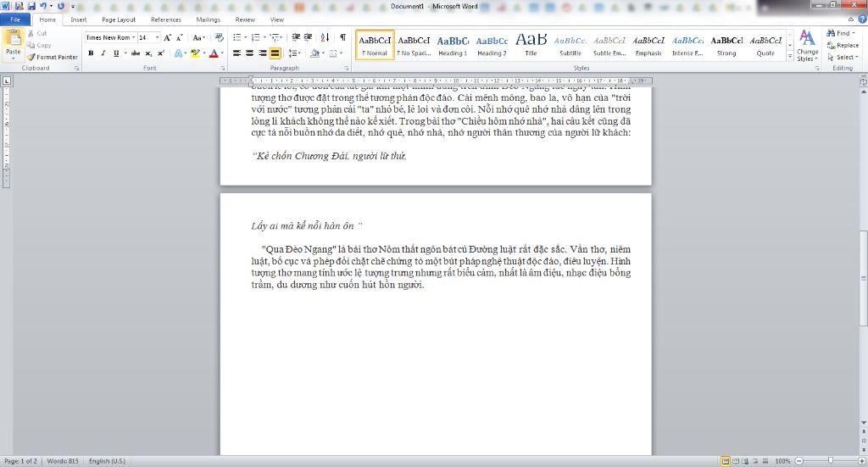
Task: Show paragraph marks toggle
Action: pyautogui.click(x=342, y=37)
